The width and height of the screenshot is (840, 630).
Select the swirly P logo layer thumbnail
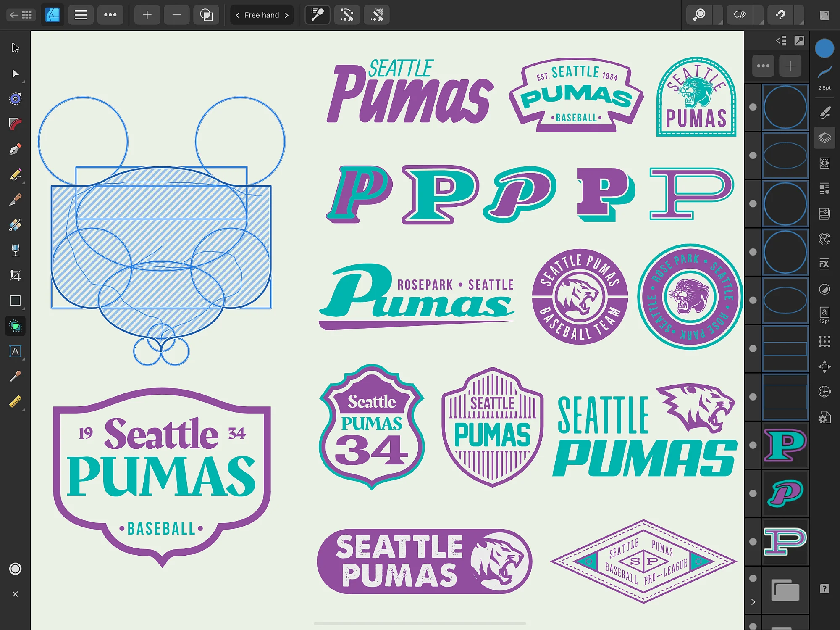(x=785, y=493)
